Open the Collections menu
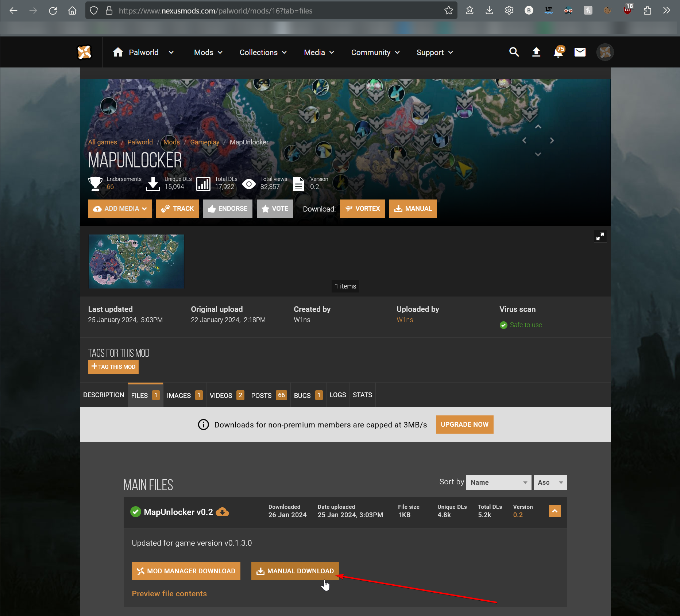 tap(263, 53)
